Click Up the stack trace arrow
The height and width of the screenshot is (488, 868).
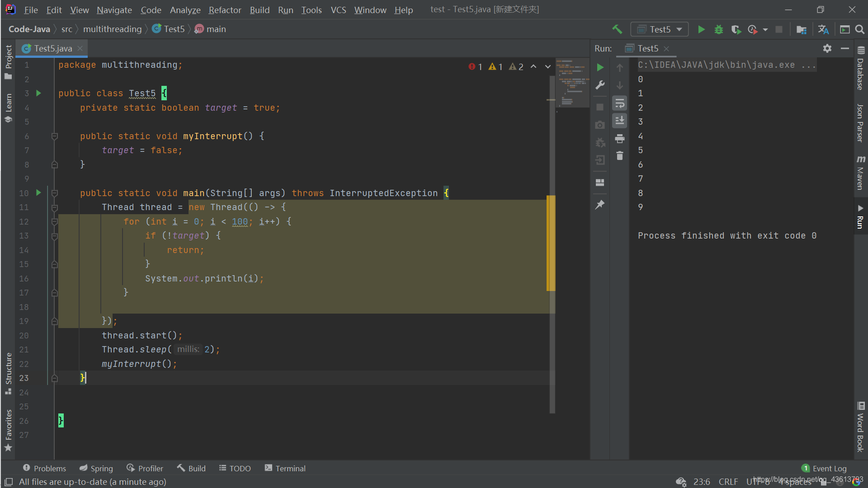[620, 67]
